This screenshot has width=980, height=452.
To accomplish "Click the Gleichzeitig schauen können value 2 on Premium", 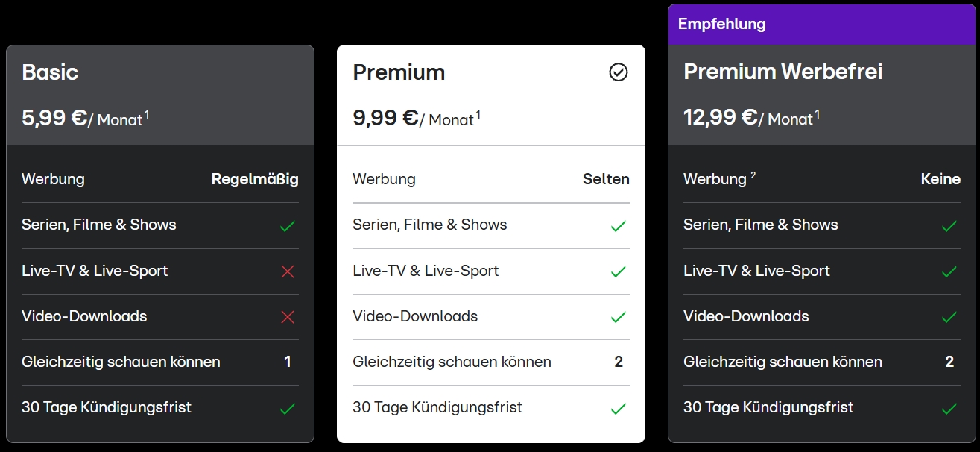I will (618, 362).
